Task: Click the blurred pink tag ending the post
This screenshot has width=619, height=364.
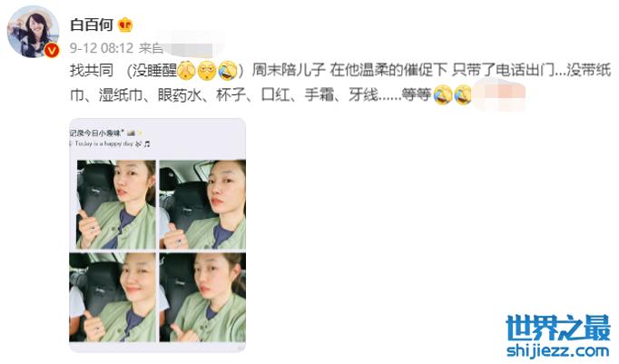Action: click(x=499, y=94)
